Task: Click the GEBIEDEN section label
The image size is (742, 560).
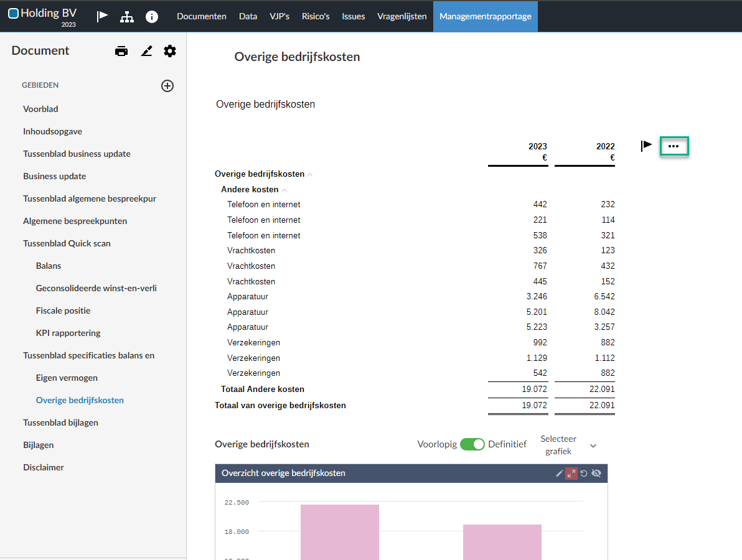Action: pos(40,85)
